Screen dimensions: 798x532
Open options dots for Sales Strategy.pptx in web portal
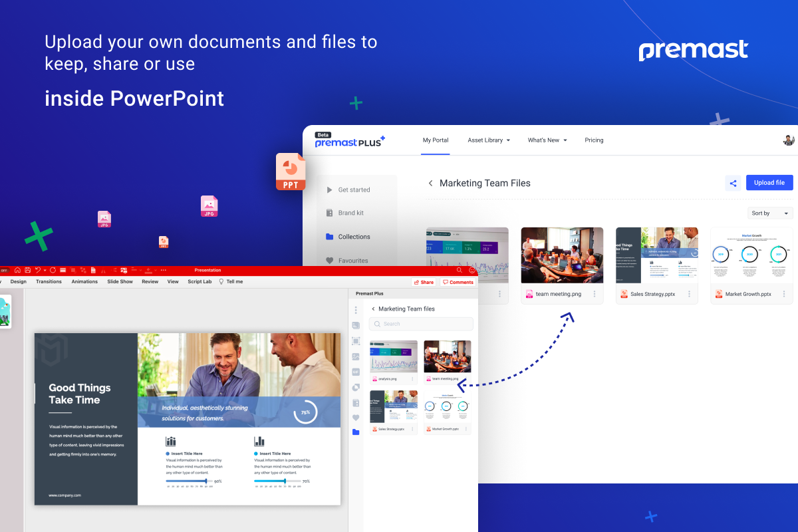click(689, 294)
